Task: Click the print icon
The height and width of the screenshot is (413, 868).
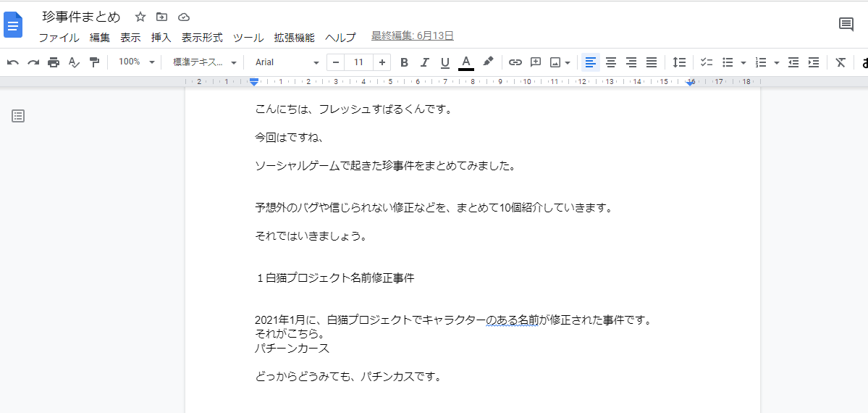Action: click(x=54, y=62)
